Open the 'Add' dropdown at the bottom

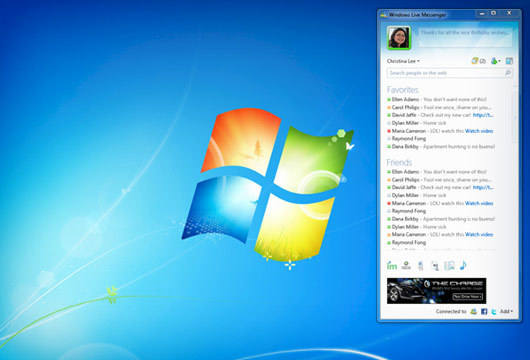[x=506, y=311]
